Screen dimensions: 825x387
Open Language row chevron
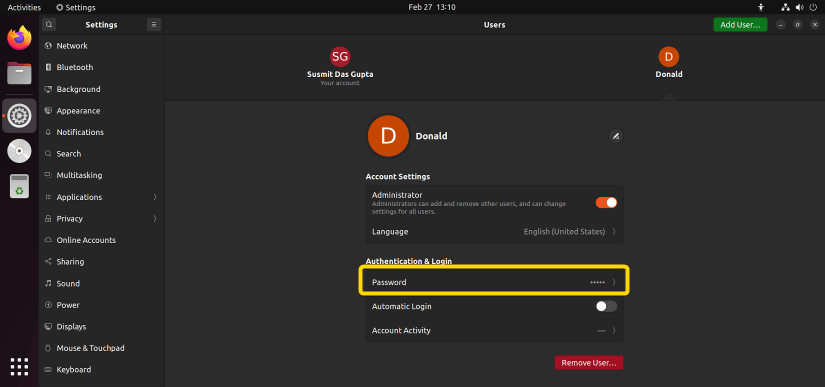[x=614, y=231]
